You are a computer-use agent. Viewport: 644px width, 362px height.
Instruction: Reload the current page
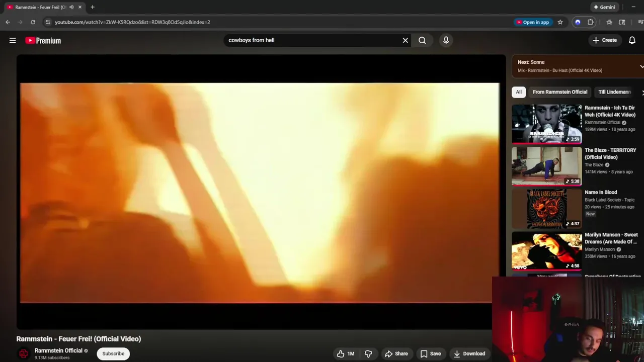pos(33,22)
